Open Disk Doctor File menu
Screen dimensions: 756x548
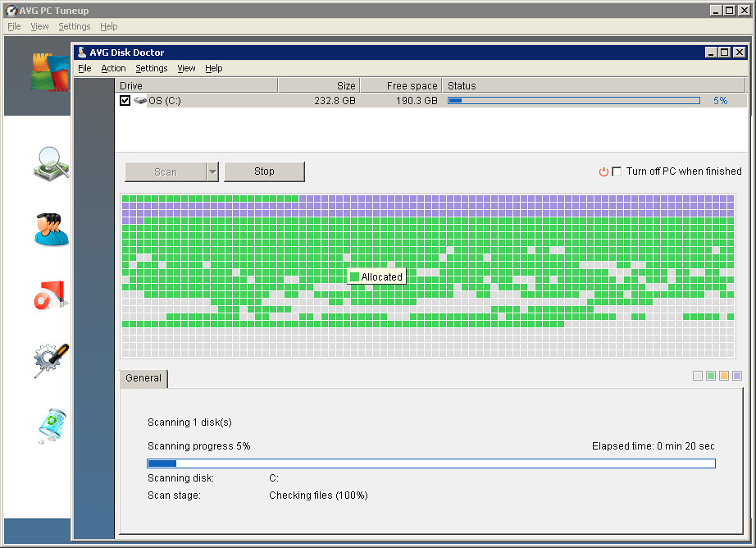click(x=84, y=68)
